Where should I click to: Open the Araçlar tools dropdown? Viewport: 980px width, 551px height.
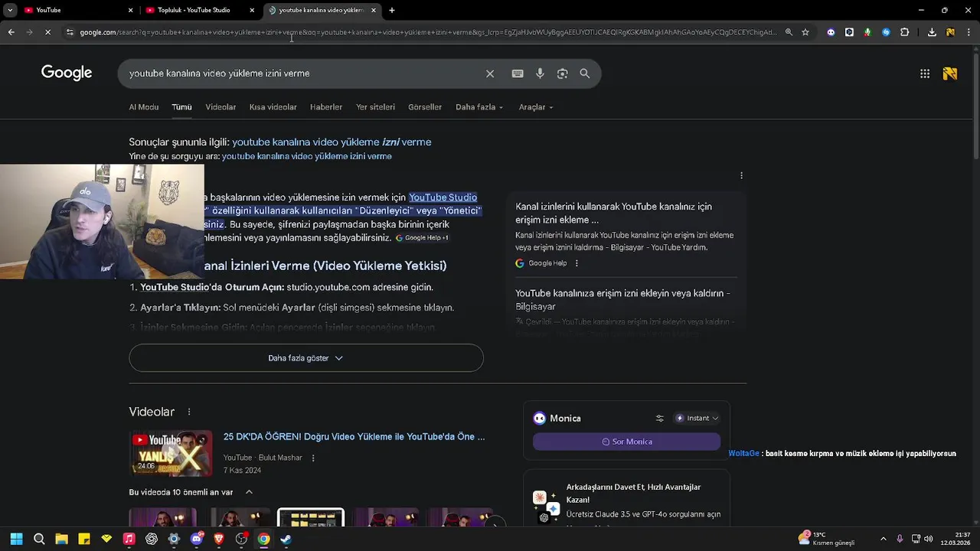[536, 107]
